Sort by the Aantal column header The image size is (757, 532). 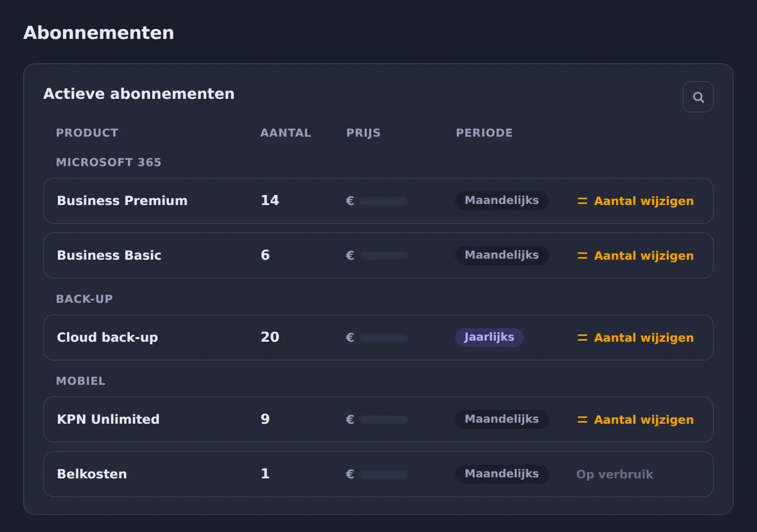285,133
